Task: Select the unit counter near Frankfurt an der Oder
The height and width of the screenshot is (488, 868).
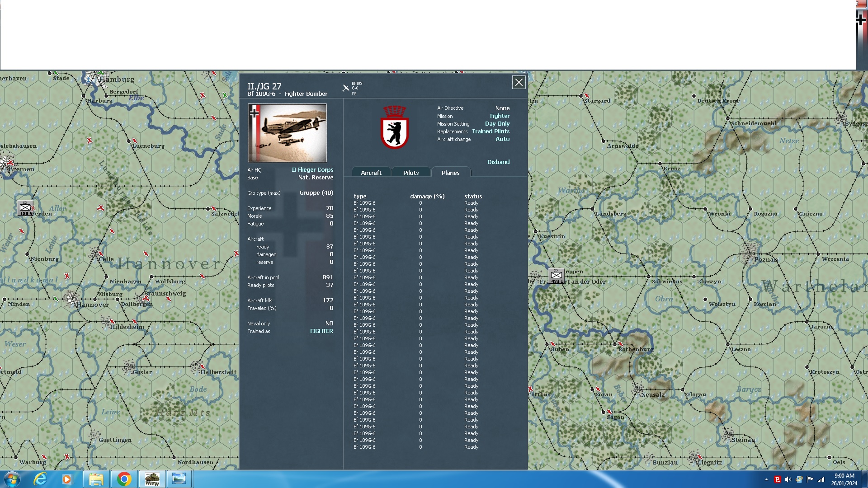Action: (557, 275)
